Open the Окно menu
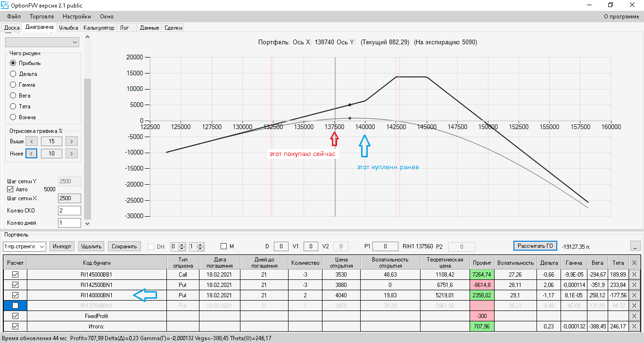The height and width of the screenshot is (343, 644). click(x=107, y=16)
